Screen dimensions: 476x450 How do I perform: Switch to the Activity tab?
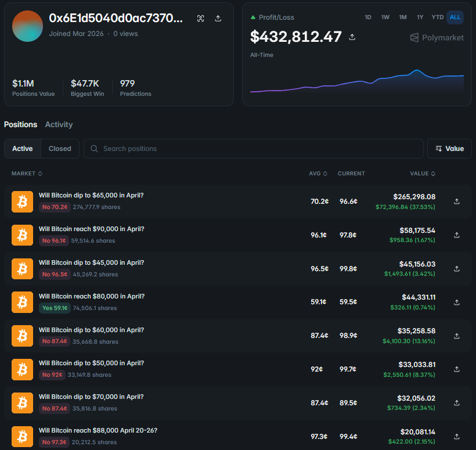pos(59,124)
